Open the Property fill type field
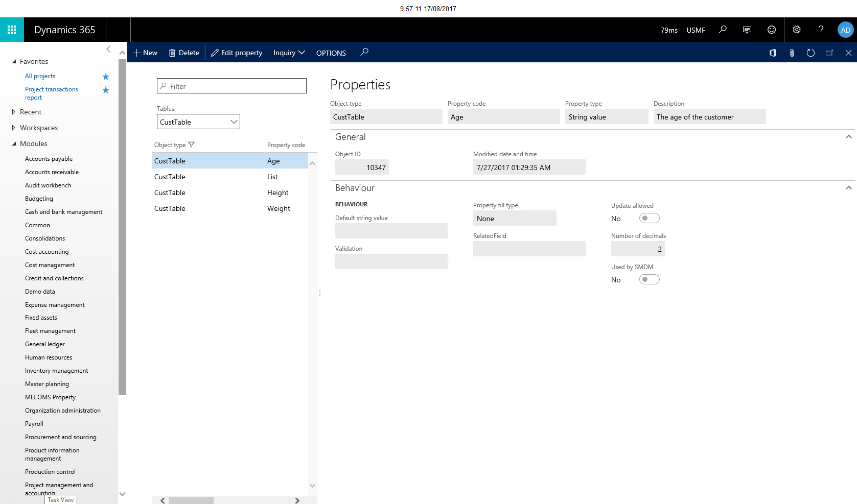857x504 pixels. (515, 218)
